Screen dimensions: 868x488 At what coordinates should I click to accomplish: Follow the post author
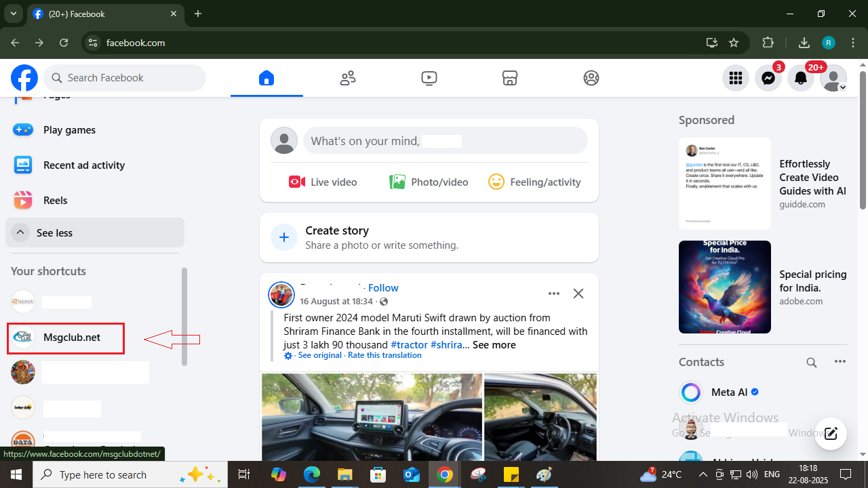click(383, 288)
